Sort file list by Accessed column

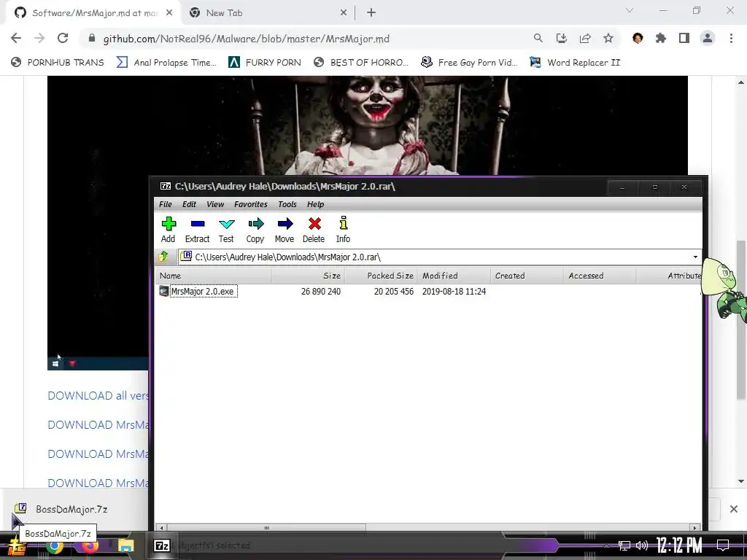(x=600, y=276)
